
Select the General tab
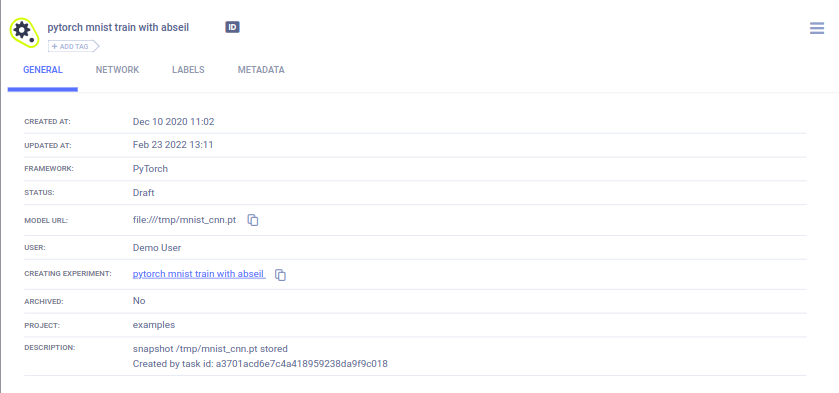(x=43, y=70)
